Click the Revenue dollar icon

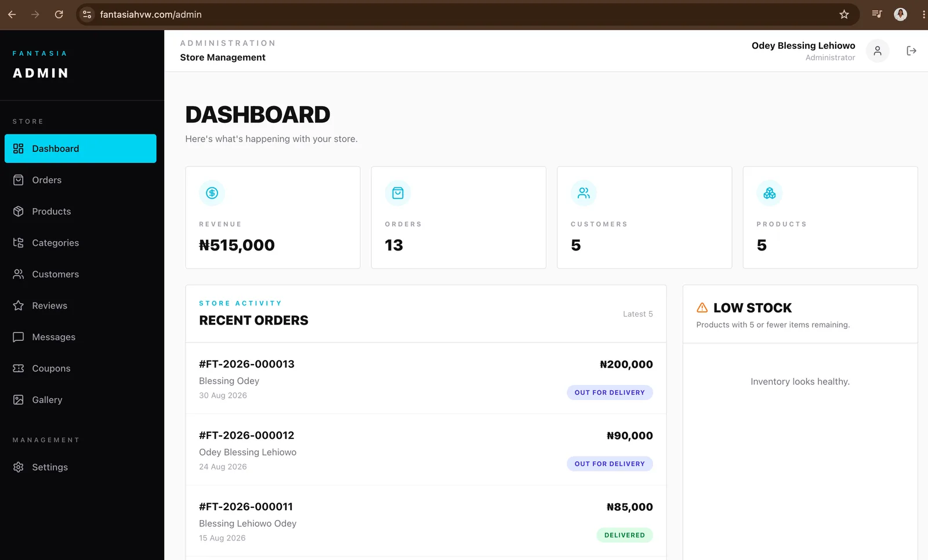click(x=212, y=193)
